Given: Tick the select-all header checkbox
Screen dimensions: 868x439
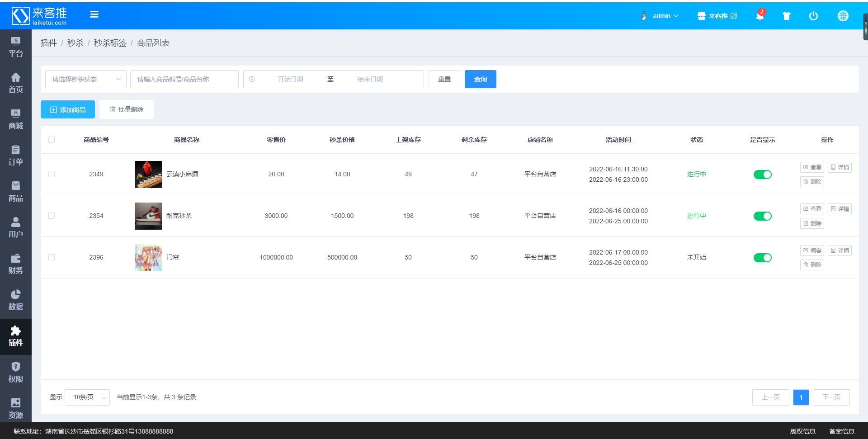Looking at the screenshot, I should click(52, 140).
